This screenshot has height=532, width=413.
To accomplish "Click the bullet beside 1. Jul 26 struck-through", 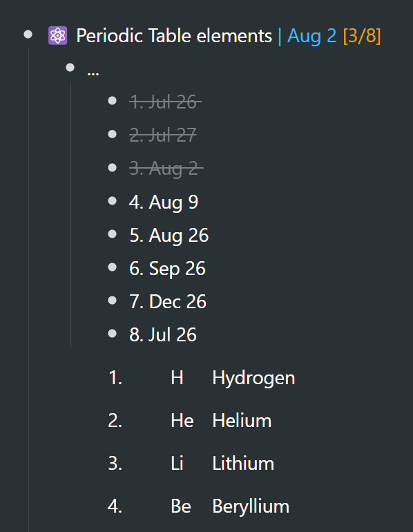I will coord(113,101).
